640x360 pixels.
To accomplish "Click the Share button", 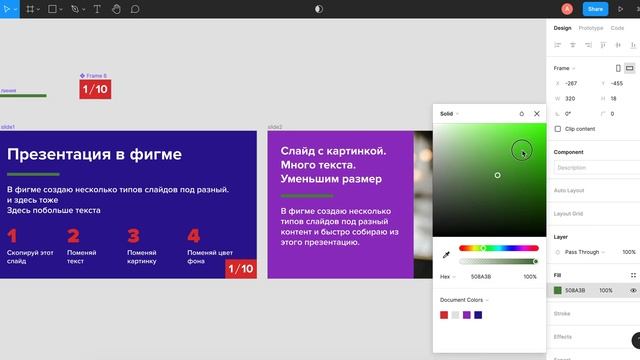I will pos(595,9).
